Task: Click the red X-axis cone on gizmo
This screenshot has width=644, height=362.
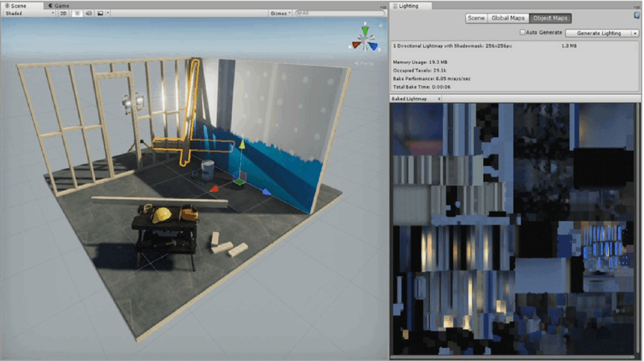Action: (x=356, y=45)
